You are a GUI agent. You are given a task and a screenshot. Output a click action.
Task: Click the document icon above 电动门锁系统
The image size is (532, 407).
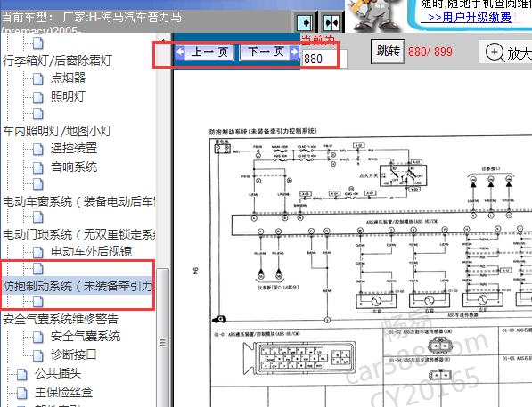pyautogui.click(x=38, y=217)
